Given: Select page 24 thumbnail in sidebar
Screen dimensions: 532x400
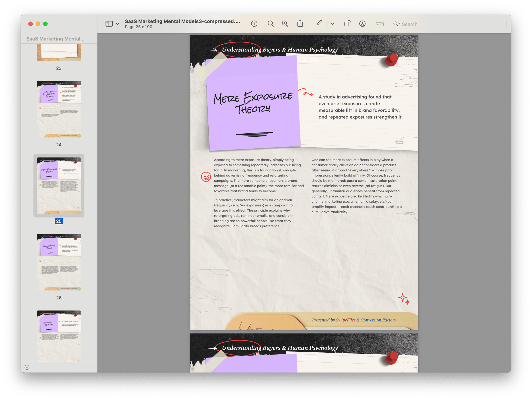Looking at the screenshot, I should [x=59, y=109].
